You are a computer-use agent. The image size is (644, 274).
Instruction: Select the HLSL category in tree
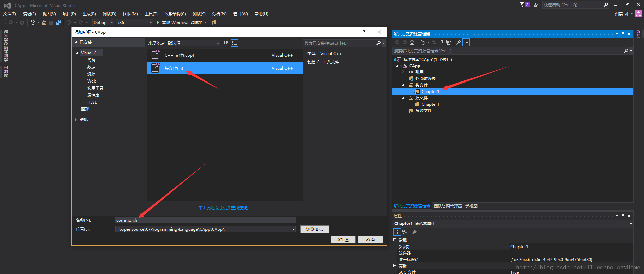[x=92, y=102]
